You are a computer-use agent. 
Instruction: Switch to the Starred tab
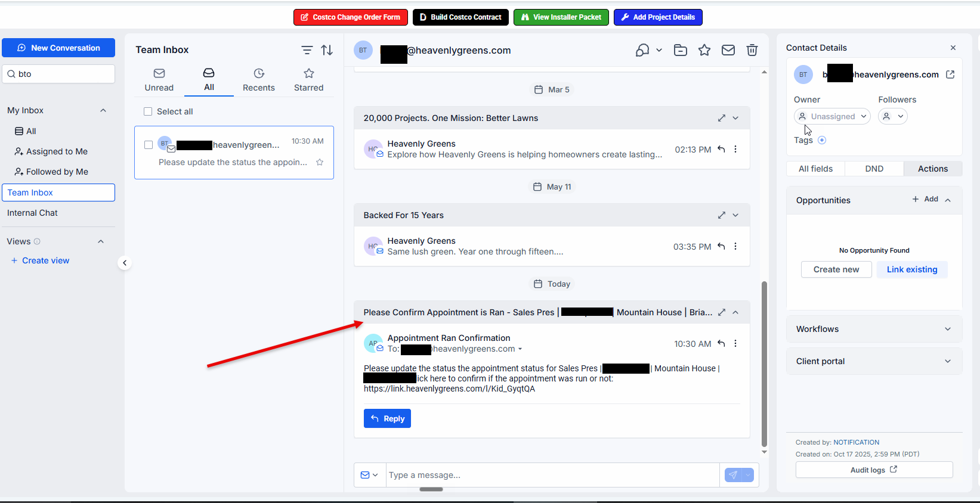[309, 80]
